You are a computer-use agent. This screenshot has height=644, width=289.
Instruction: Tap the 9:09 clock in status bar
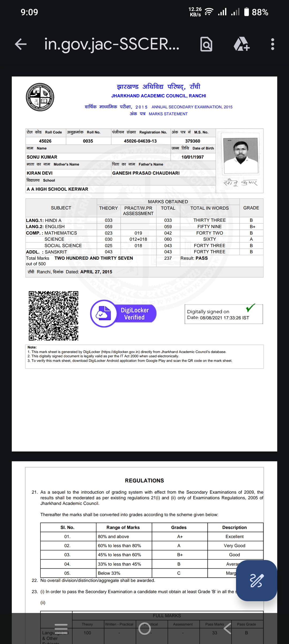pyautogui.click(x=29, y=12)
